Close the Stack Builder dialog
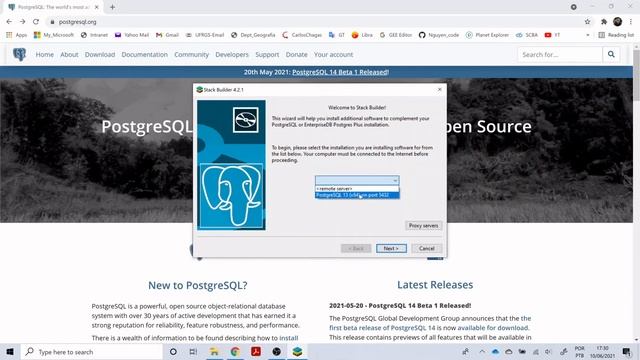The width and height of the screenshot is (640, 360). point(440,89)
